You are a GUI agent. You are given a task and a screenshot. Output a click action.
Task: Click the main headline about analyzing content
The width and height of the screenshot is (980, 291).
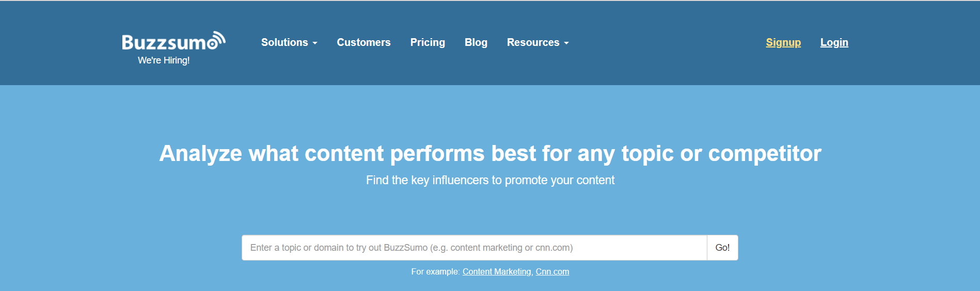point(490,154)
